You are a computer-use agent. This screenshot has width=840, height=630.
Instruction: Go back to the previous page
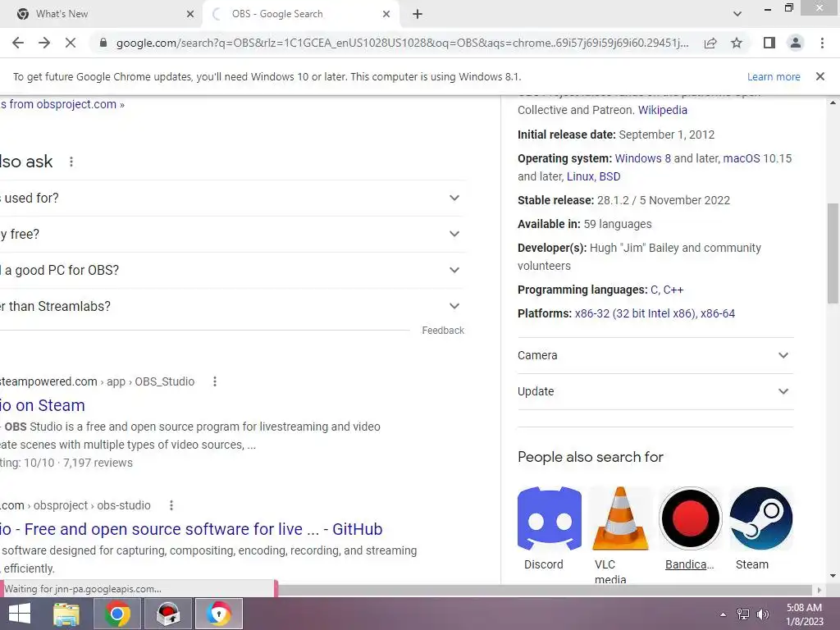18,43
